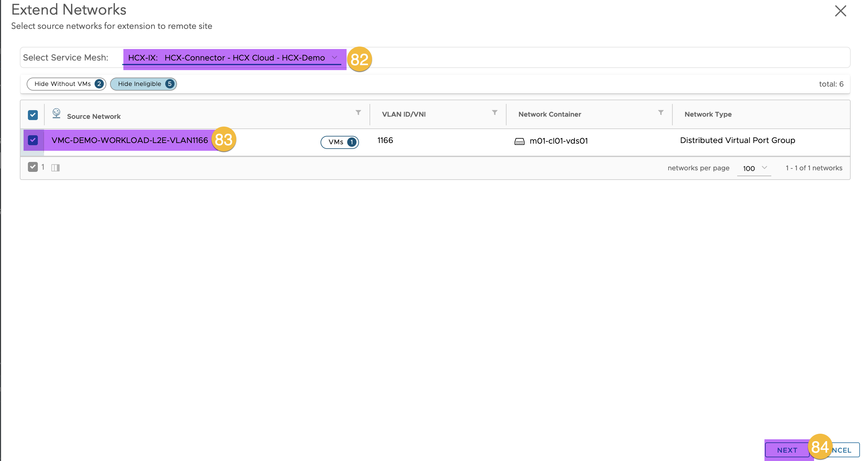Click the m01-cl01-vds01 switch icon
Image resolution: width=868 pixels, height=461 pixels.
point(519,141)
